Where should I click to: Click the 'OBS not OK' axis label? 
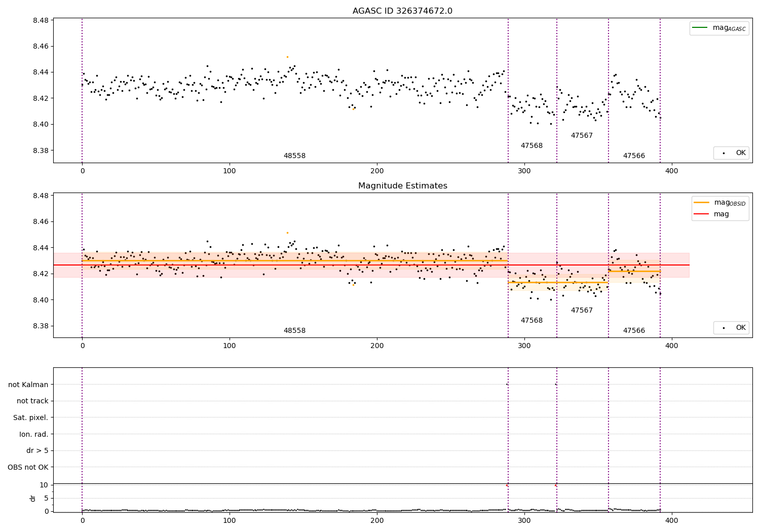(28, 467)
